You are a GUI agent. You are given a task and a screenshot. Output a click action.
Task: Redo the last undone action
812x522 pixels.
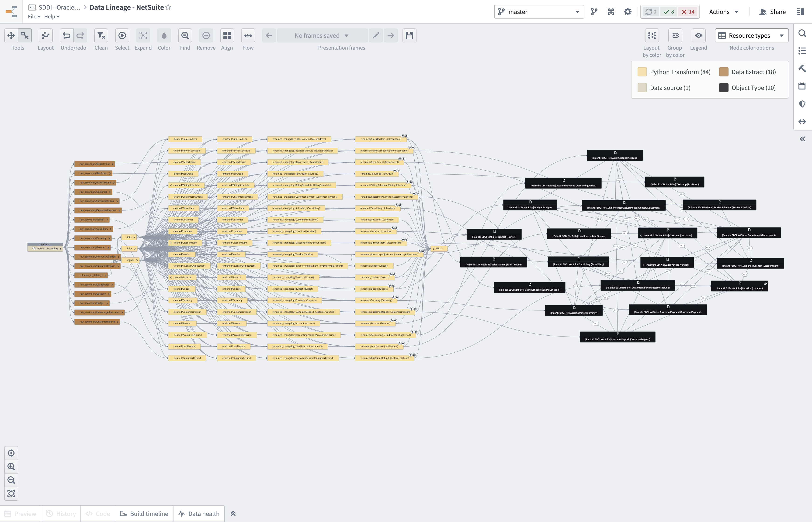80,36
